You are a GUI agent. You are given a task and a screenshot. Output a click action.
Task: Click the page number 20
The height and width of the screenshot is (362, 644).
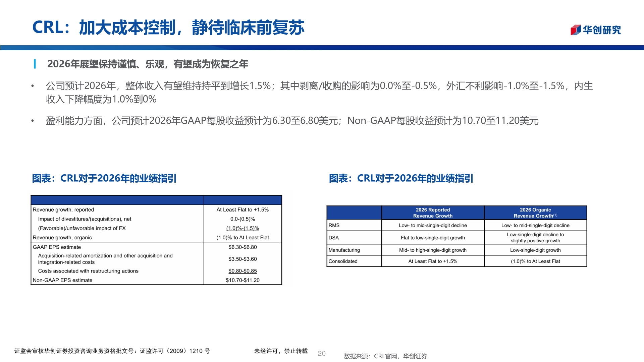322,353
